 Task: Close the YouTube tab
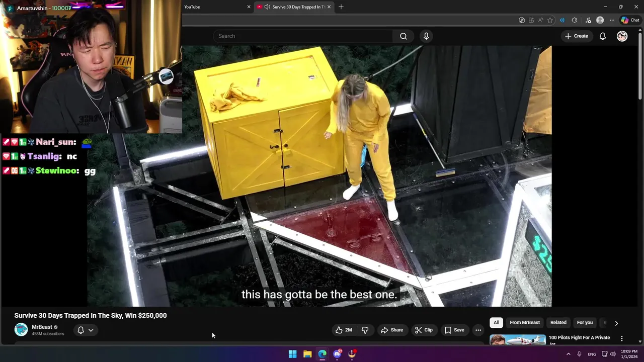click(249, 7)
